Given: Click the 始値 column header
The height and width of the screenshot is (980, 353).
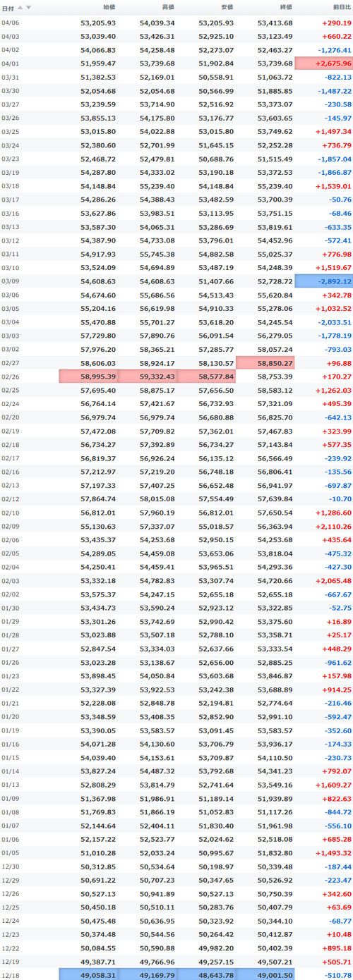Looking at the screenshot, I should [109, 8].
